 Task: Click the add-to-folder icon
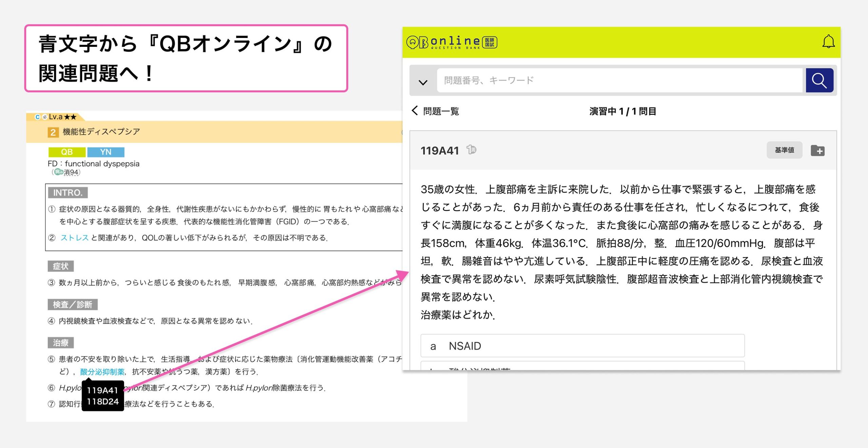point(817,150)
